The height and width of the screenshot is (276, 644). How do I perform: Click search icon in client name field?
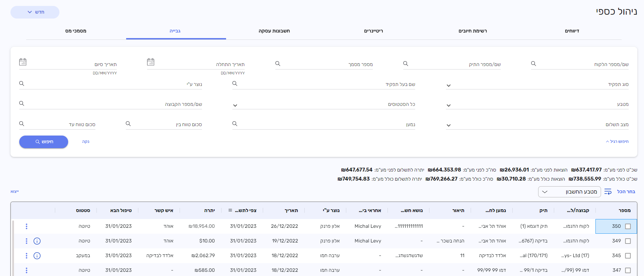pyautogui.click(x=533, y=64)
